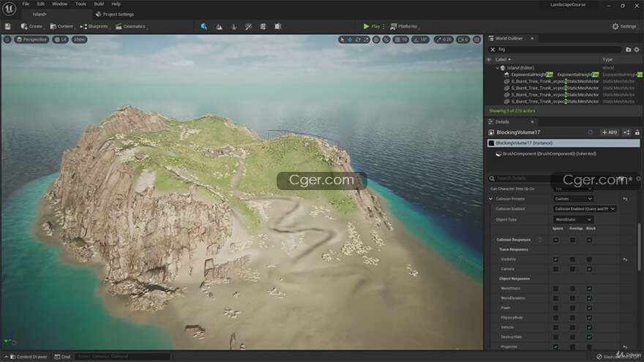Check Ignore for Visibility trace response
Image resolution: width=644 pixels, height=362 pixels.
555,260
